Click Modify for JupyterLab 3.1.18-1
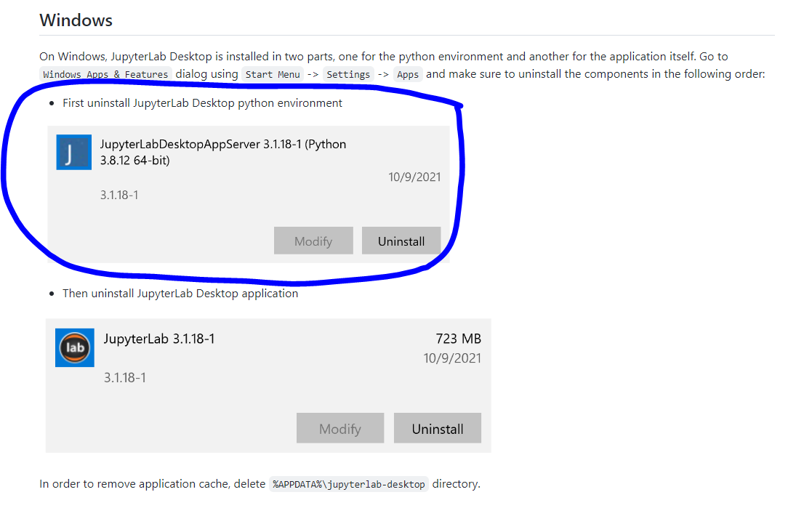The image size is (812, 508). click(340, 428)
